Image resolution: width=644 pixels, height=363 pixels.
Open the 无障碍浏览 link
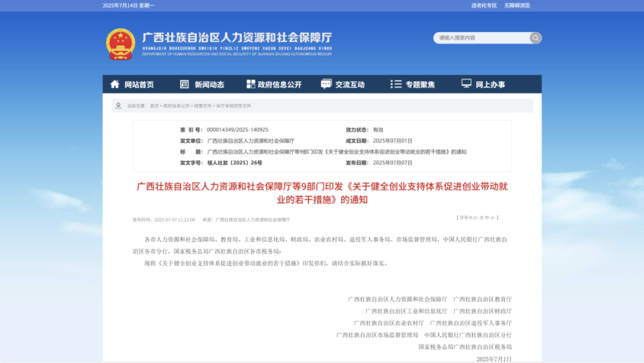point(517,6)
